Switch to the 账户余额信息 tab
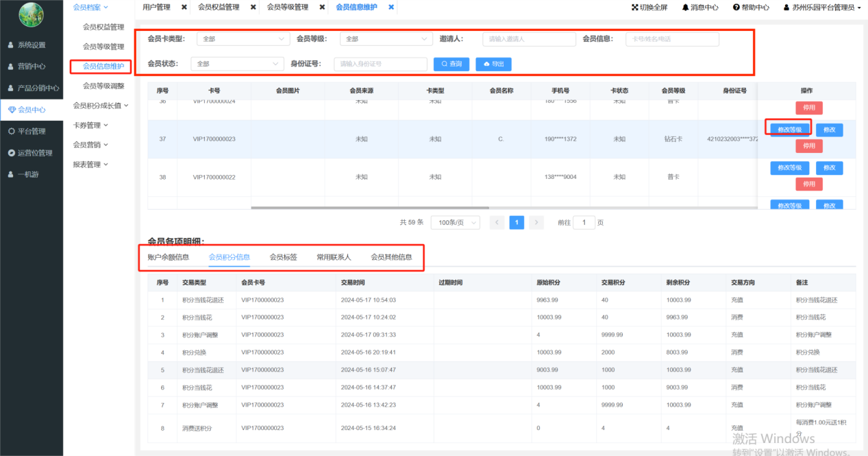Image resolution: width=868 pixels, height=456 pixels. pyautogui.click(x=169, y=257)
